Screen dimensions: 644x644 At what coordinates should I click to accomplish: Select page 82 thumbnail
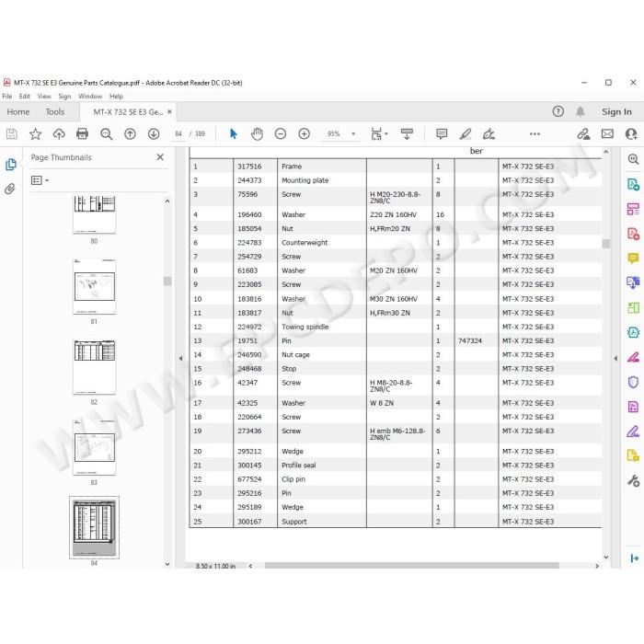point(95,367)
